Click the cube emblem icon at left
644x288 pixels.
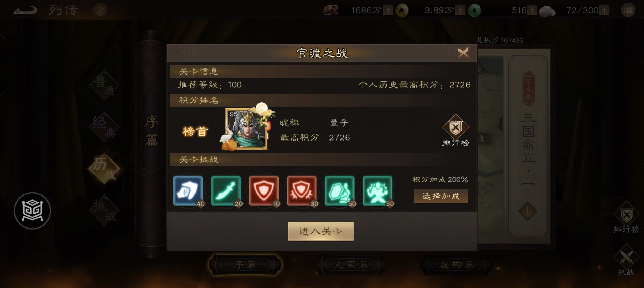pos(32,211)
